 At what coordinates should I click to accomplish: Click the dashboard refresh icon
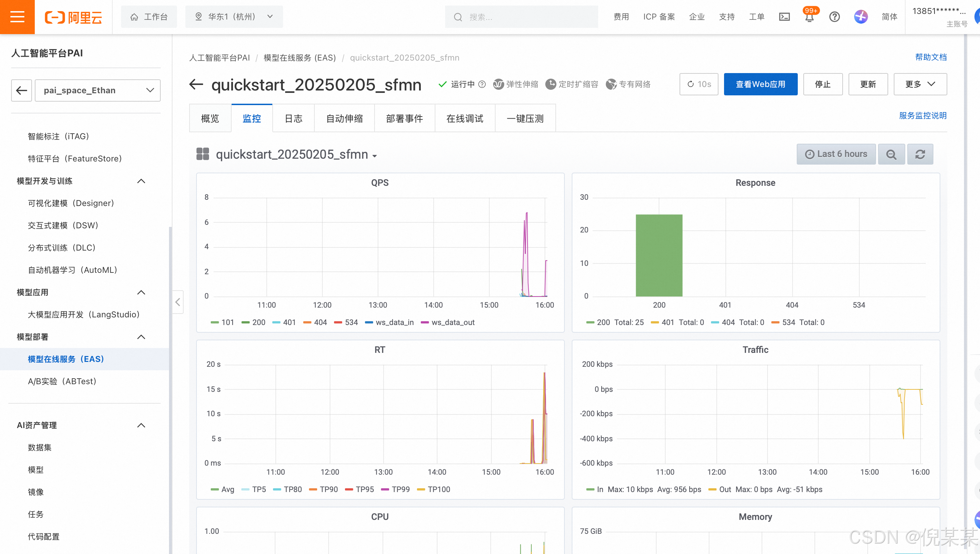(x=920, y=154)
